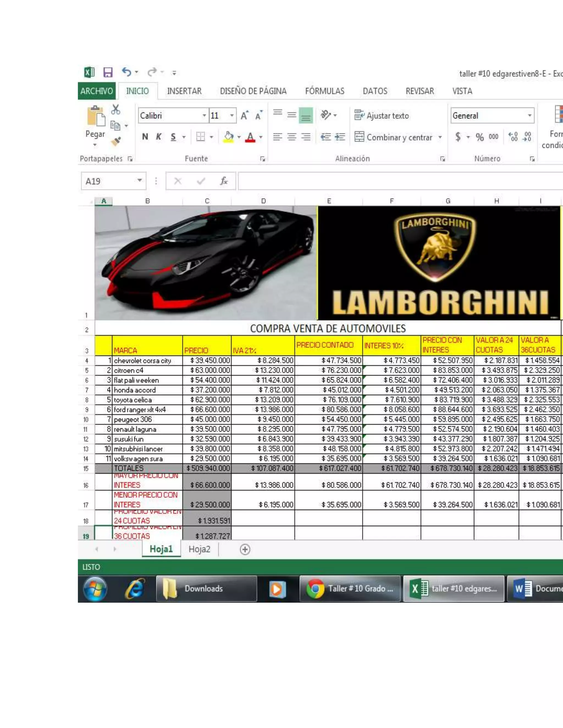Click the Add New Sheet plus icon
The width and height of the screenshot is (563, 728).
click(245, 549)
